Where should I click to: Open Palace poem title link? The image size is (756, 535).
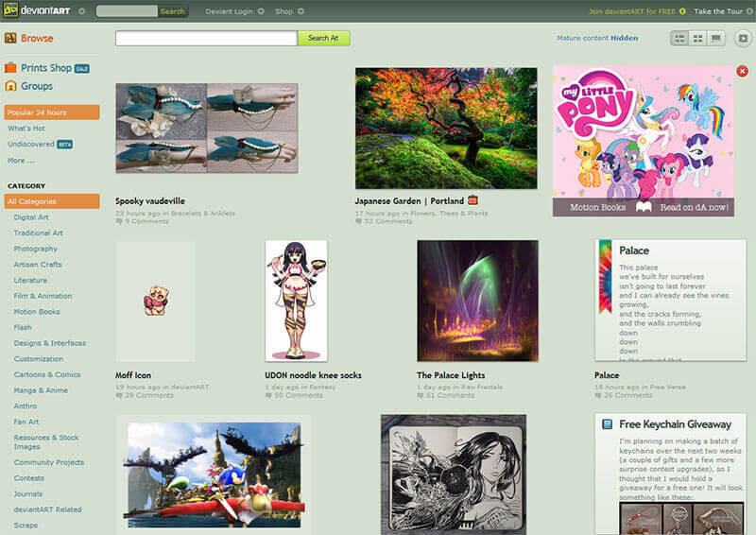[x=607, y=375]
